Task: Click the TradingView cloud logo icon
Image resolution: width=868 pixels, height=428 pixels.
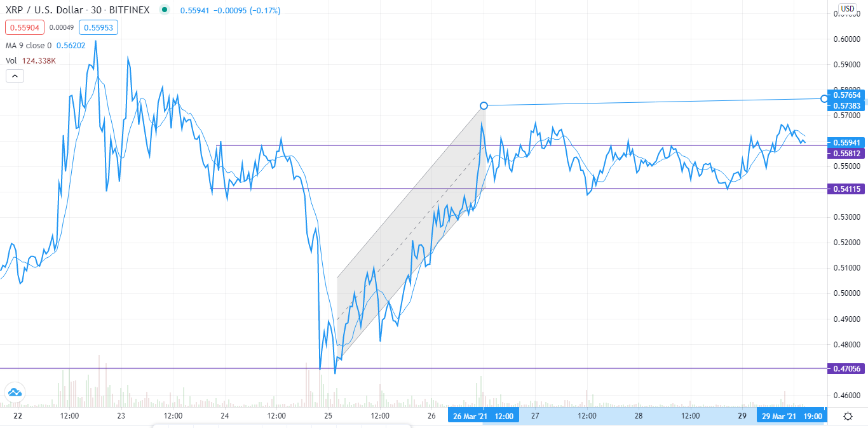Action: tap(14, 392)
